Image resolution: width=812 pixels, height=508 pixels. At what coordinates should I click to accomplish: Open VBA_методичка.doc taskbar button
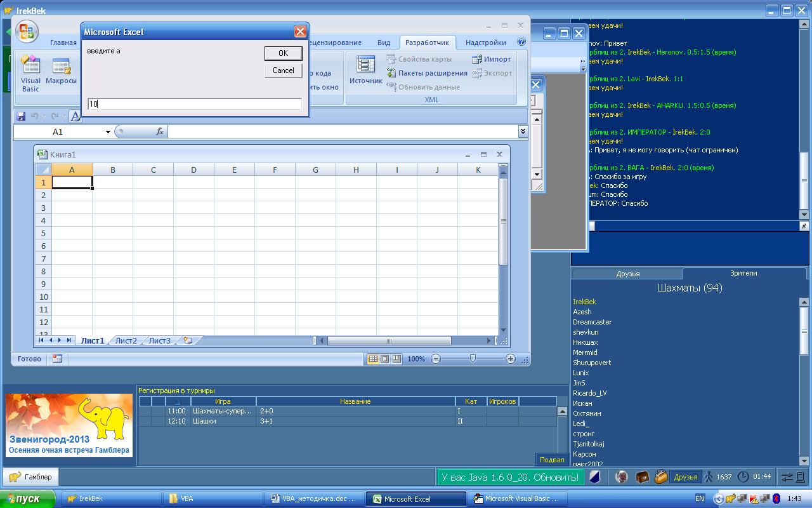(315, 499)
